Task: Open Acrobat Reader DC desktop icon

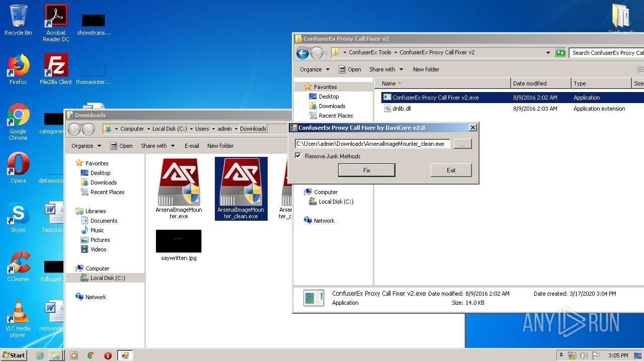Action: click(56, 23)
